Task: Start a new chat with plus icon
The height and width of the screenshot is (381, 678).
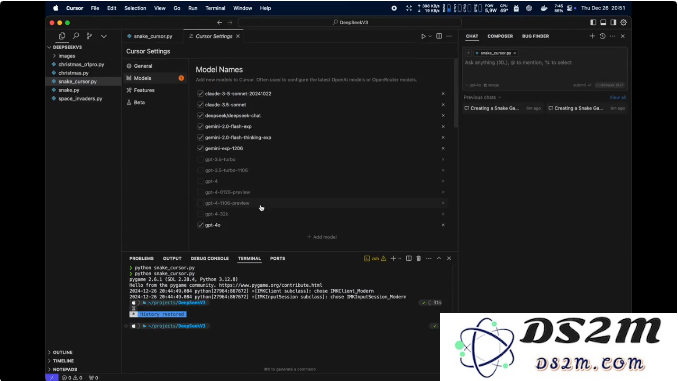Action: click(592, 36)
